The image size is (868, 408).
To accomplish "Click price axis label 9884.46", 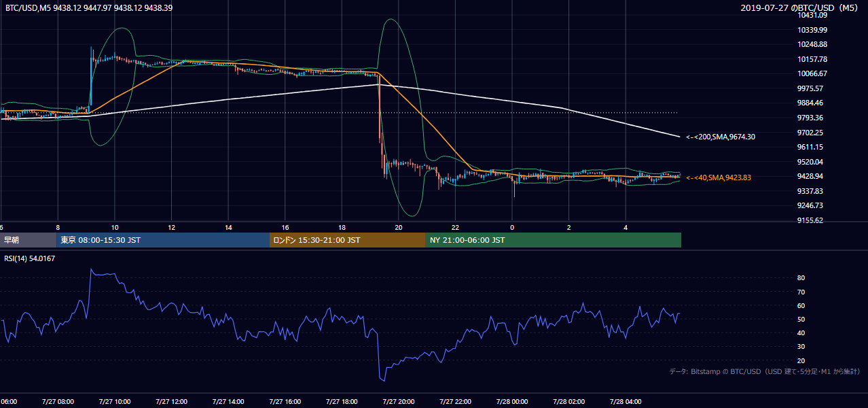I will 811,103.
